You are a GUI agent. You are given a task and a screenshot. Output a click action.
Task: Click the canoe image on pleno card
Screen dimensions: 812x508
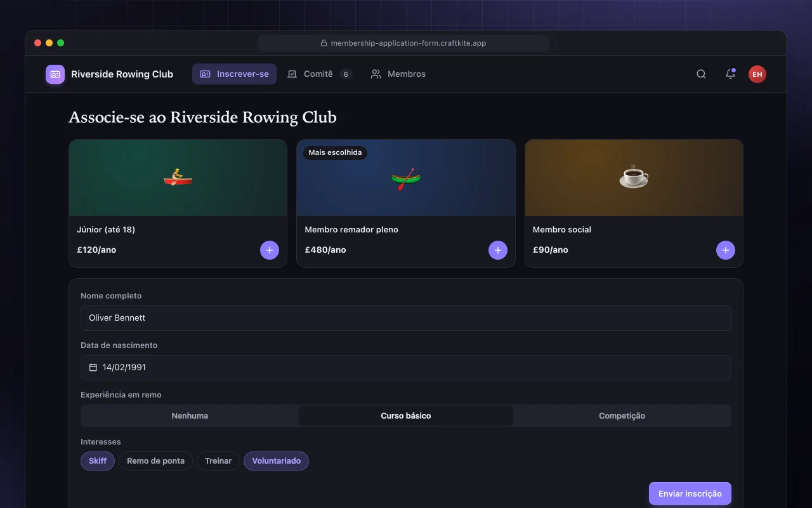406,178
